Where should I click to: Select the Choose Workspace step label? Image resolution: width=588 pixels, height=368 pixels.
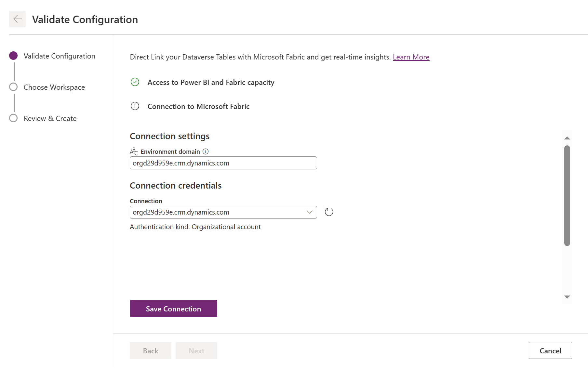(54, 87)
